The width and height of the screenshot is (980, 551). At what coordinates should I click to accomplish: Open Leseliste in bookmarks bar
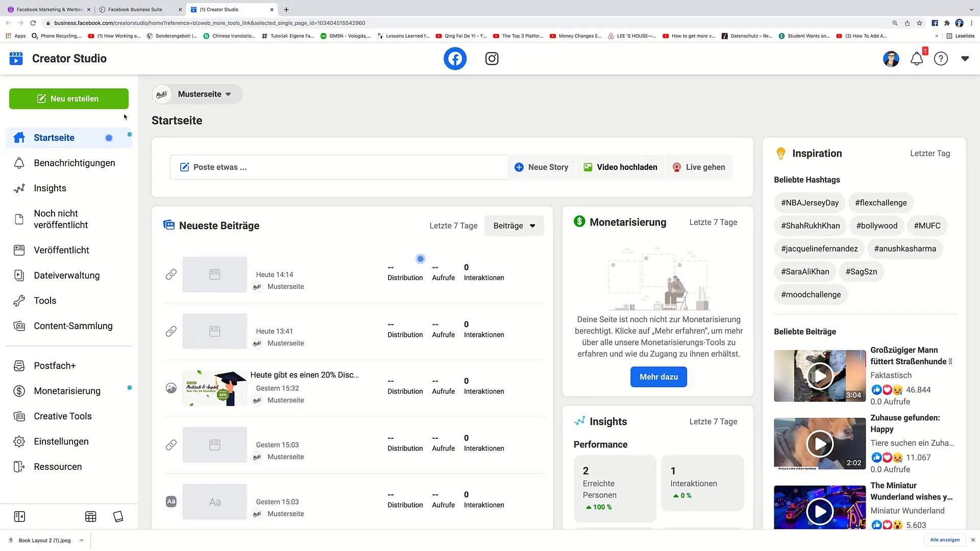961,36
